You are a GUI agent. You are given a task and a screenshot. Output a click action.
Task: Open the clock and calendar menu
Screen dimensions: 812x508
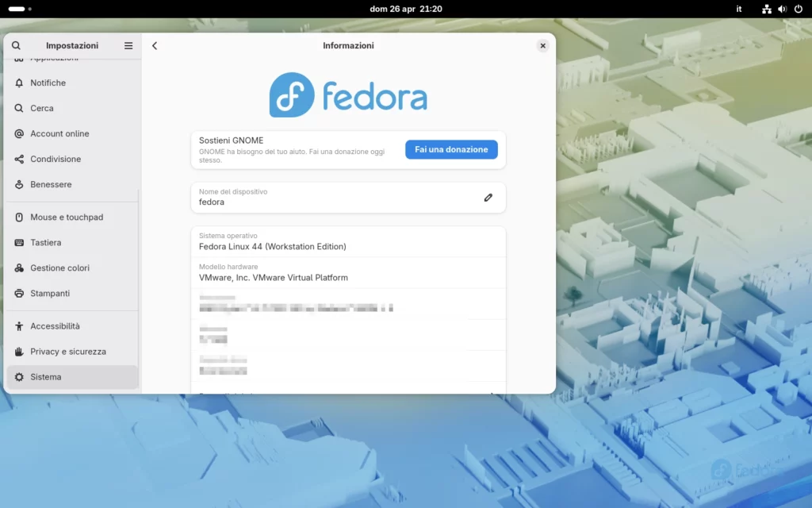(x=406, y=9)
